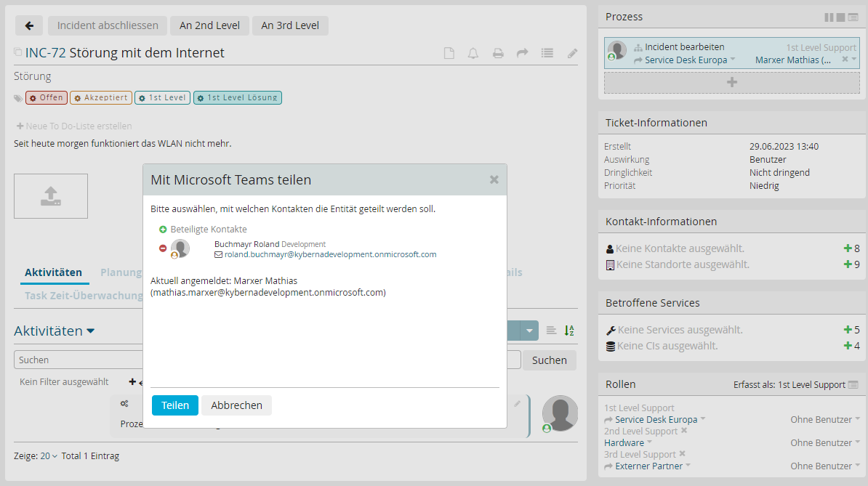The image size is (868, 486).
Task: Click 'Abbrechen' to cancel sharing
Action: point(236,405)
